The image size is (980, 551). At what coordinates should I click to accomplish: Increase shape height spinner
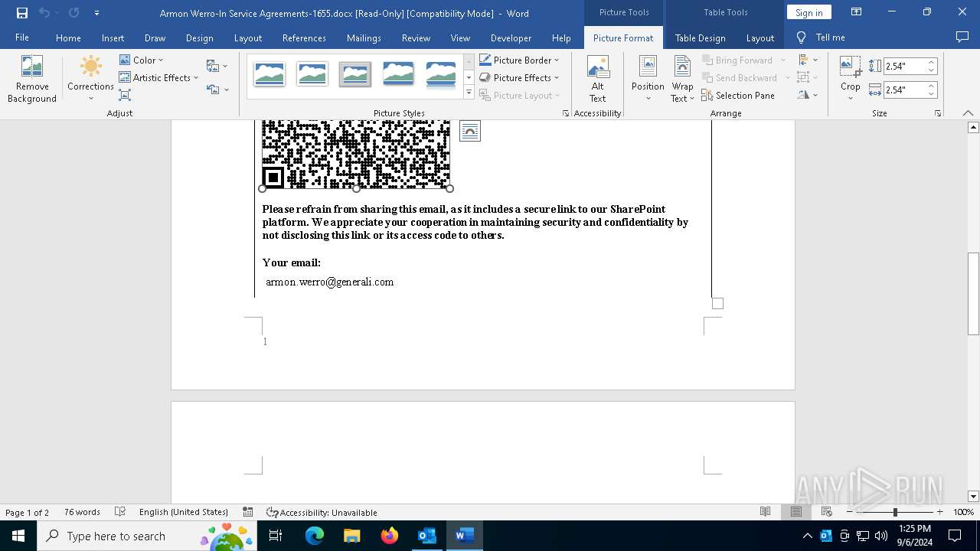coord(931,63)
